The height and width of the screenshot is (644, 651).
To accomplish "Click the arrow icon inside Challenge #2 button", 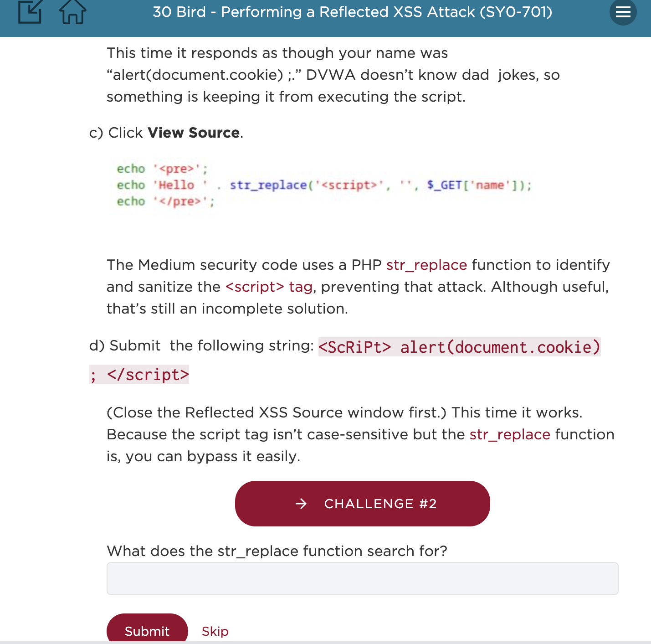I will (x=302, y=504).
